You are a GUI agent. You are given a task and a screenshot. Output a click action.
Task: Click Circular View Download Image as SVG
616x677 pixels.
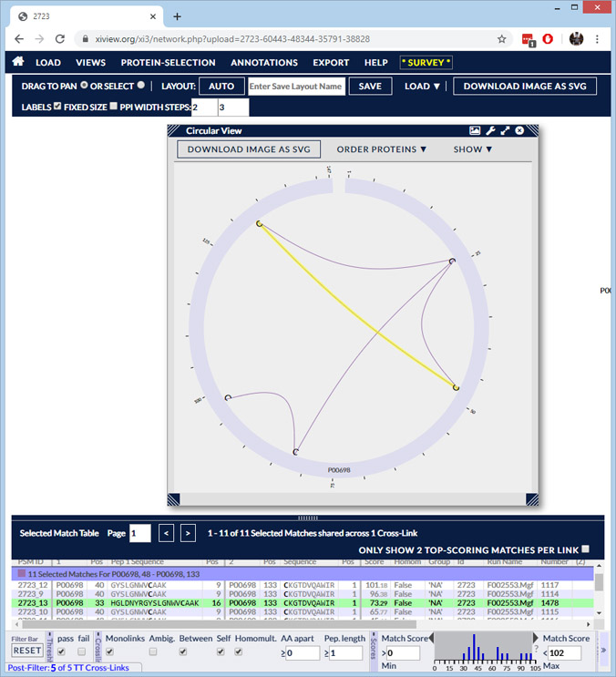249,149
